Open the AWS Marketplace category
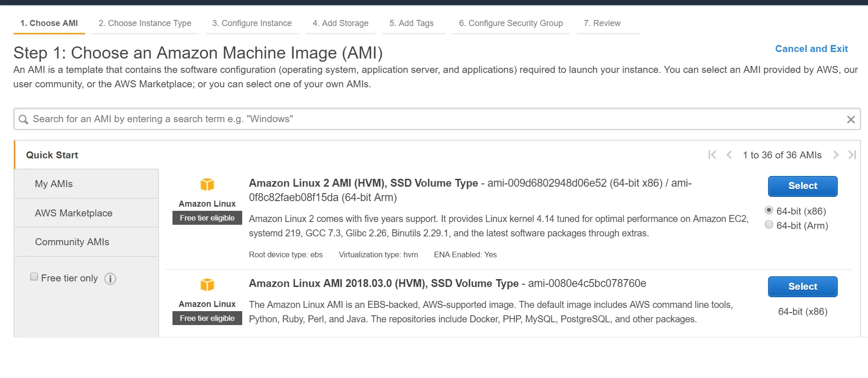 pyautogui.click(x=86, y=213)
